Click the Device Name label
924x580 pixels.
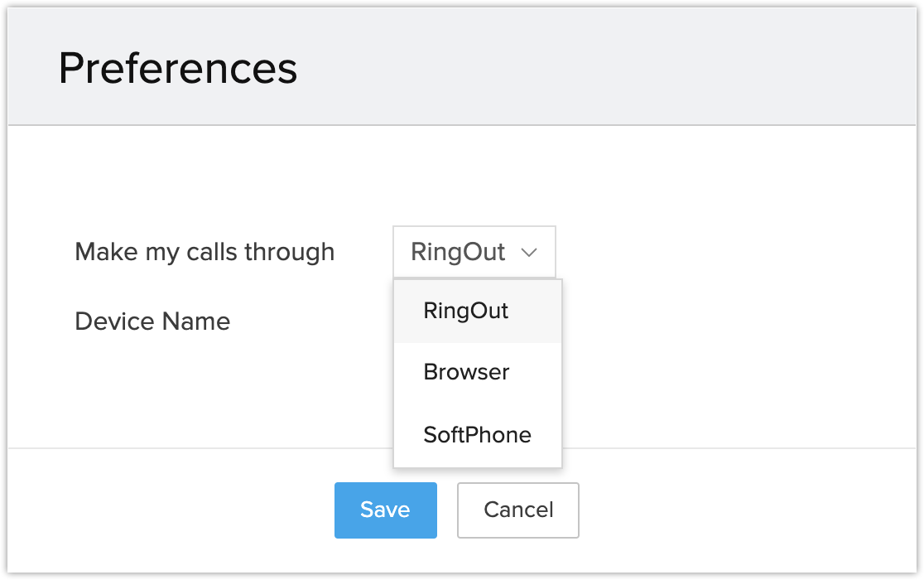[x=152, y=321]
